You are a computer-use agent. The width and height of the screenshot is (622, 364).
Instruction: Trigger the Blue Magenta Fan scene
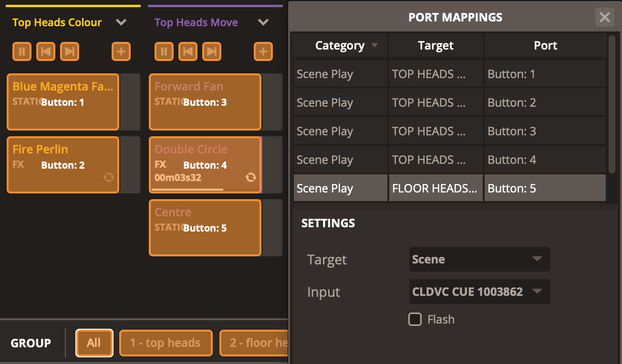point(63,102)
